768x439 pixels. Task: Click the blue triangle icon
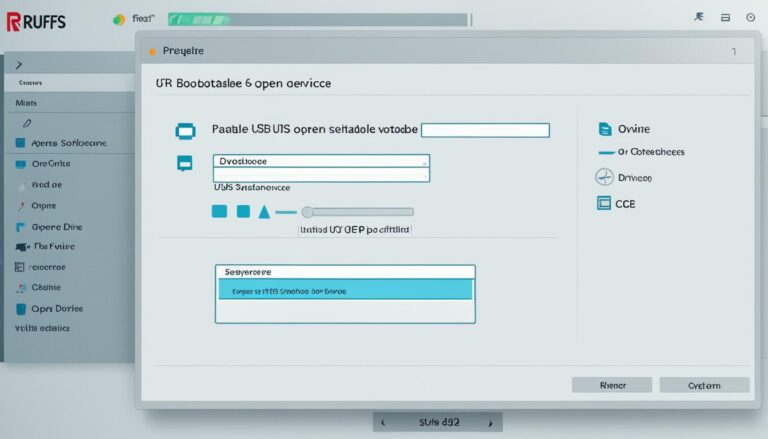264,211
